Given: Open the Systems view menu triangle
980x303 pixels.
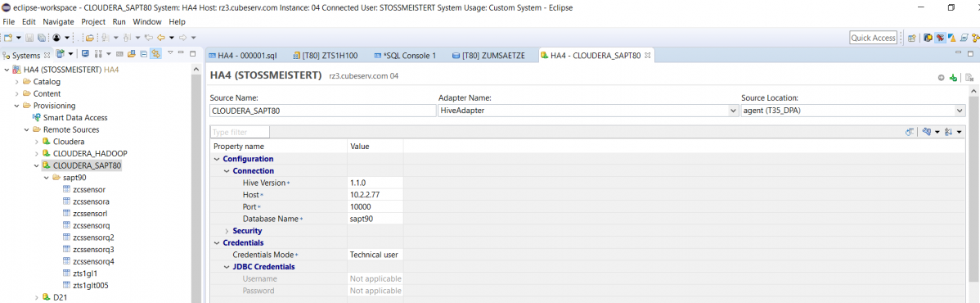Looking at the screenshot, I should [170, 52].
